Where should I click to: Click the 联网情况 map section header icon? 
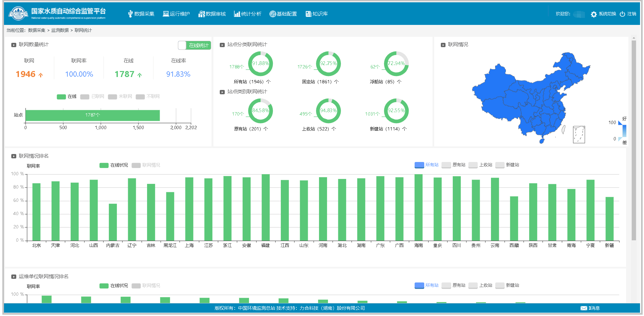tap(443, 45)
